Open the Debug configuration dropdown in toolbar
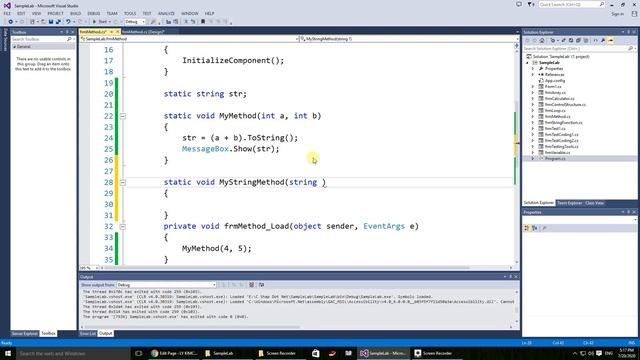The image size is (640, 360). (135, 22)
